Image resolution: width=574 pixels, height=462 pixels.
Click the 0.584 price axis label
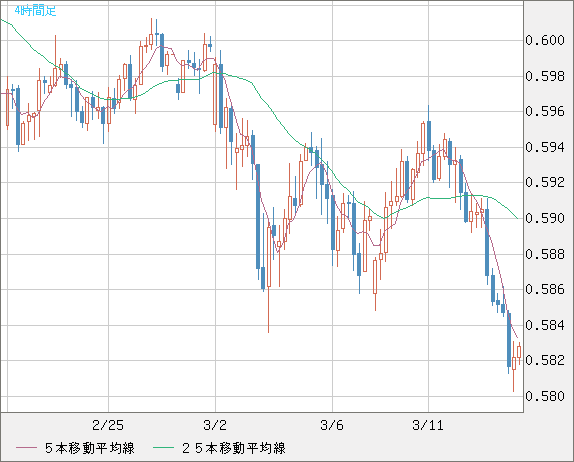coord(545,325)
